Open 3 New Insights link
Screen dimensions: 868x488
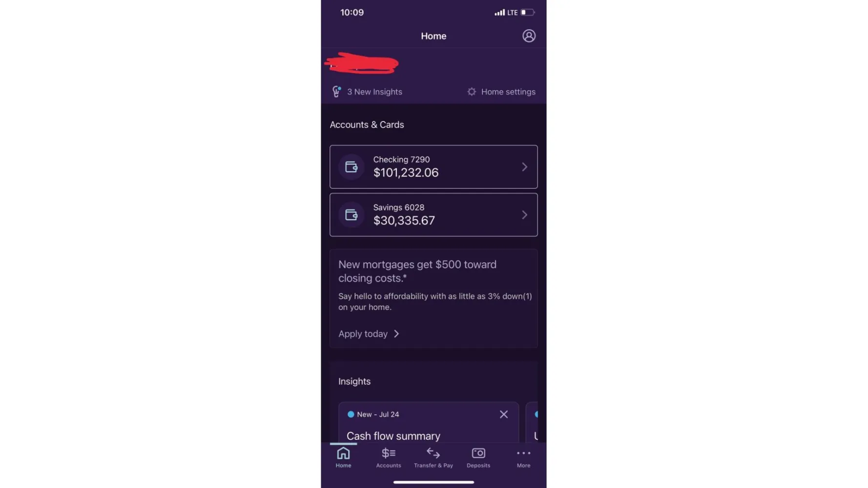[x=374, y=92]
